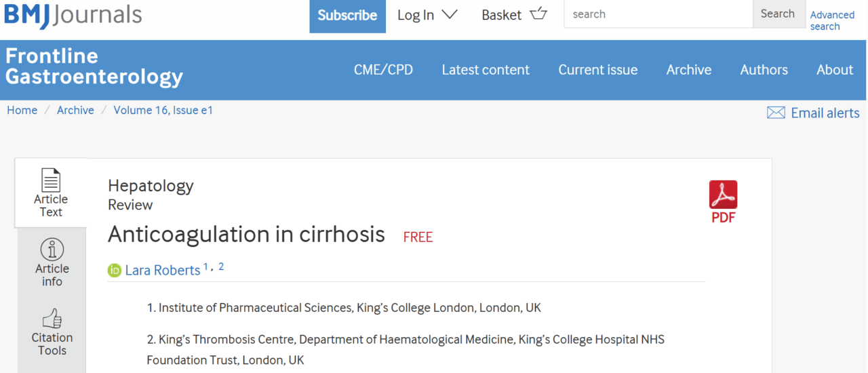Click the PDF download icon

723,195
